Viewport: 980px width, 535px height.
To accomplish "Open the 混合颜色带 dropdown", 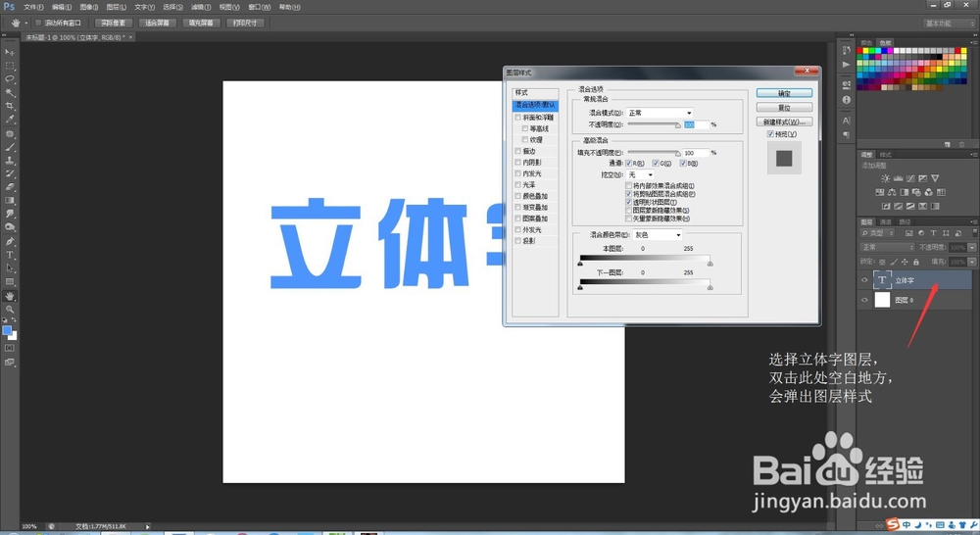I will pyautogui.click(x=658, y=235).
